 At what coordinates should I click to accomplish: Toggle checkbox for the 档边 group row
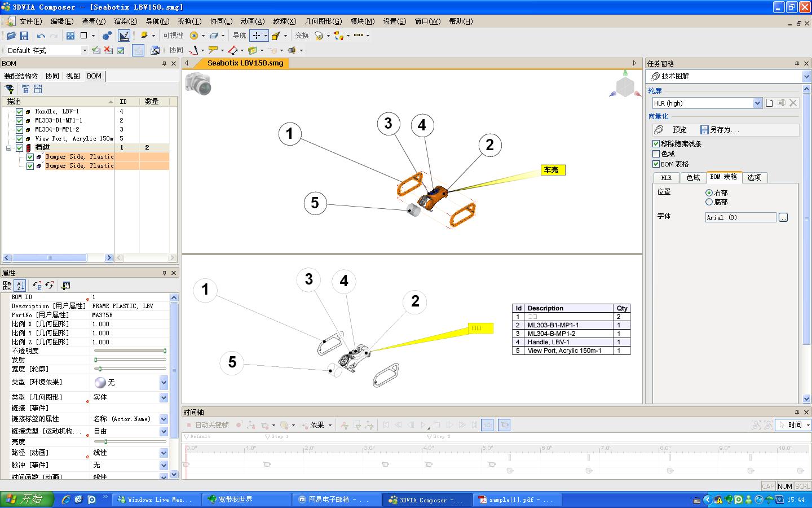(x=20, y=148)
